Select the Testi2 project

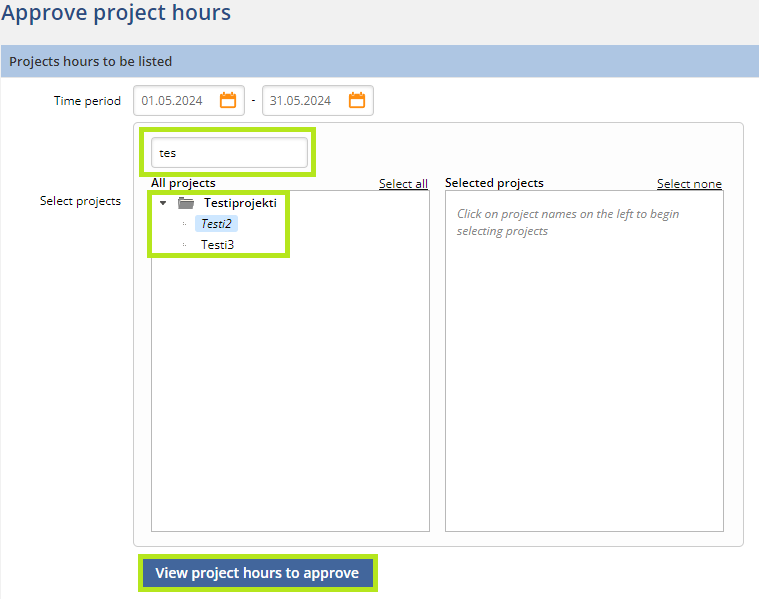(x=216, y=224)
